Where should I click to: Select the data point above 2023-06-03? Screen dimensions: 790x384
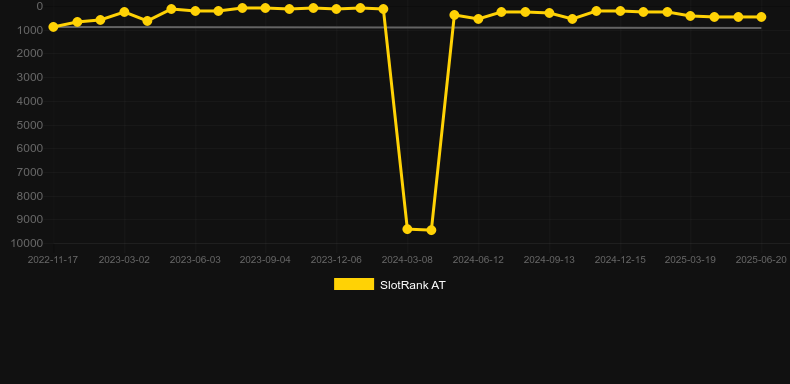click(x=195, y=11)
